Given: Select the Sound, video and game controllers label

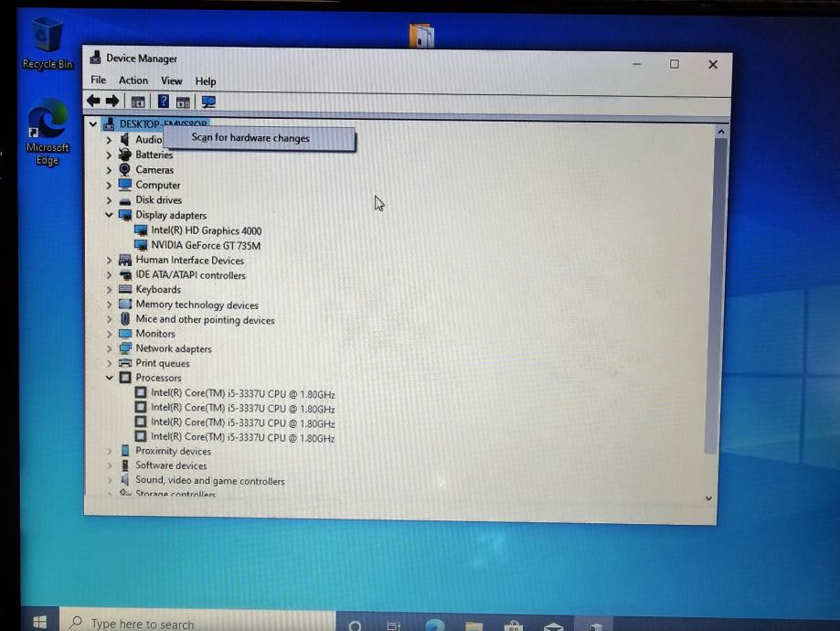Looking at the screenshot, I should click(x=210, y=480).
